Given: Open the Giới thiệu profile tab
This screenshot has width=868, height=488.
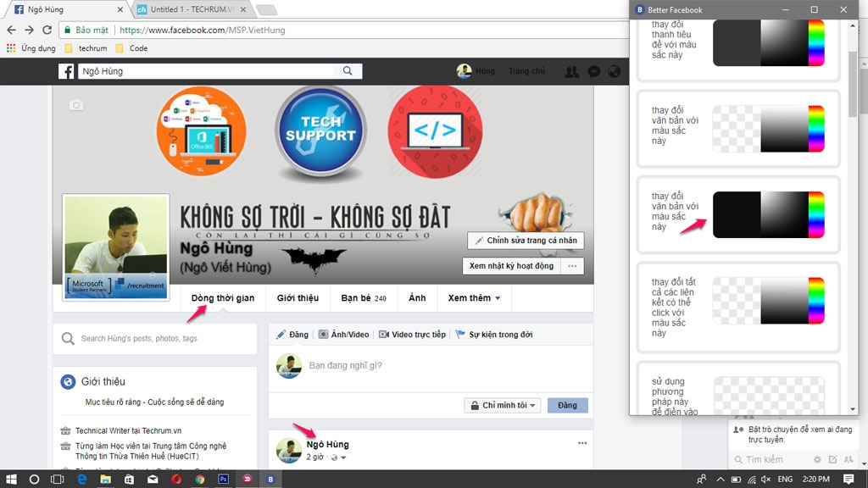Looking at the screenshot, I should pos(298,298).
